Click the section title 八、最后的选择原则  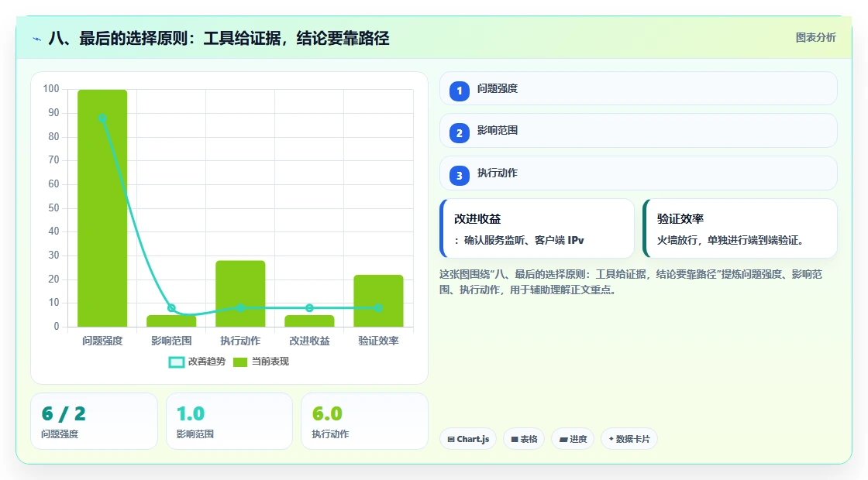click(219, 39)
